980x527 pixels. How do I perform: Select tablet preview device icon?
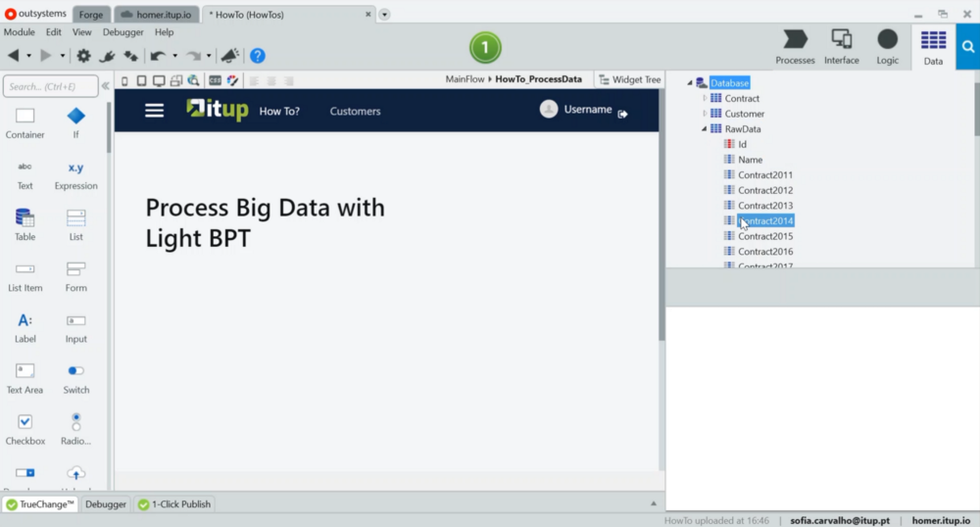141,80
